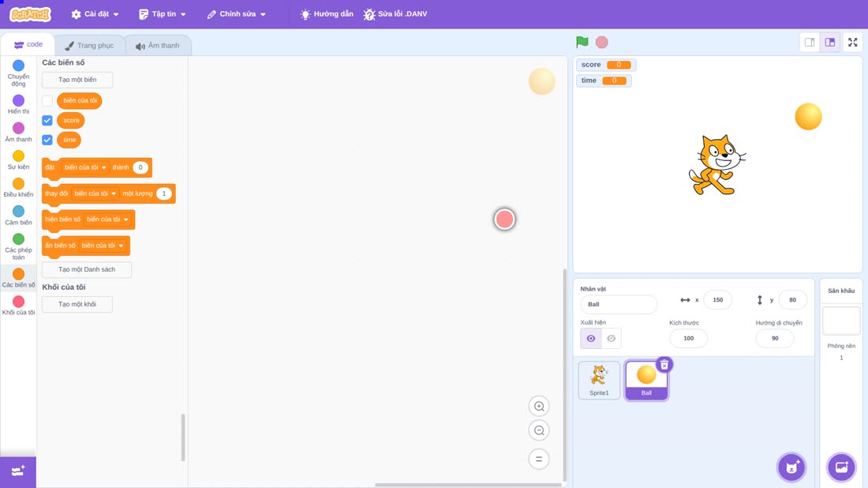Enable the biến của tôi variable checkbox
This screenshot has width=868, height=488.
click(x=47, y=101)
